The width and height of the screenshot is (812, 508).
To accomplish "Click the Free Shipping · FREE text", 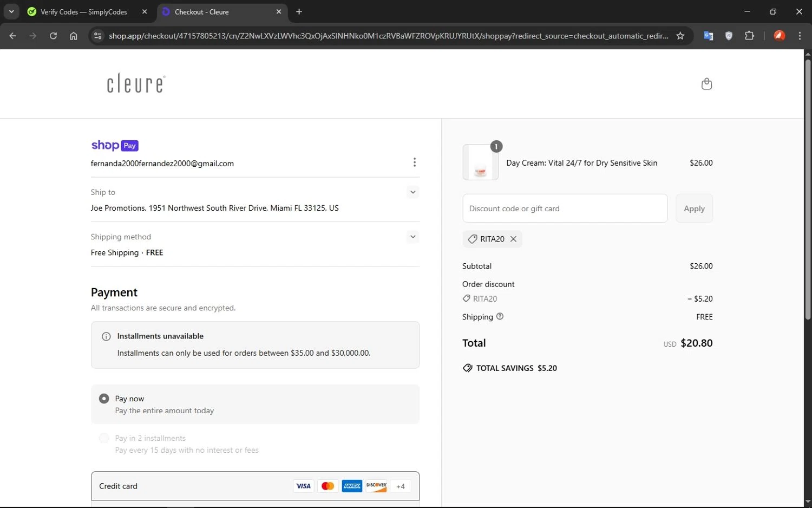I will [x=127, y=253].
